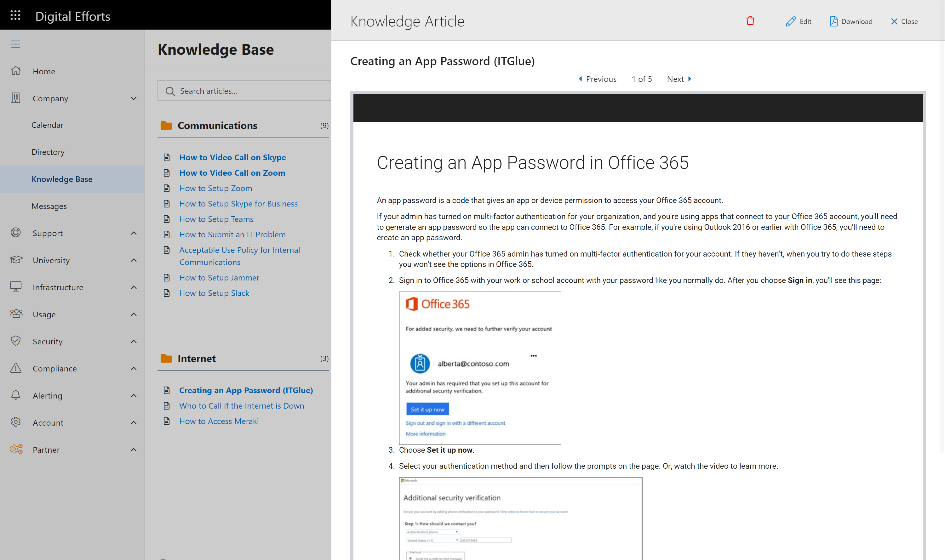Viewport: 945px width, 560px height.
Task: Open Who to Call If the Internet is Down
Action: 241,406
